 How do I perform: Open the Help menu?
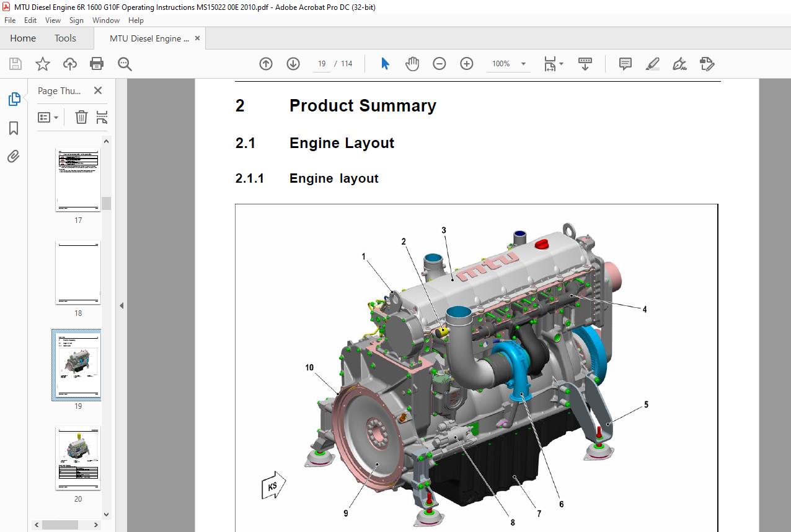tap(136, 20)
